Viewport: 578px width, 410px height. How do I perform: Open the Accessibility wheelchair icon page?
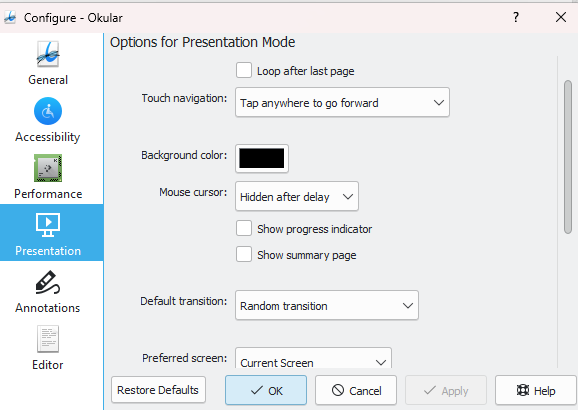[x=48, y=111]
